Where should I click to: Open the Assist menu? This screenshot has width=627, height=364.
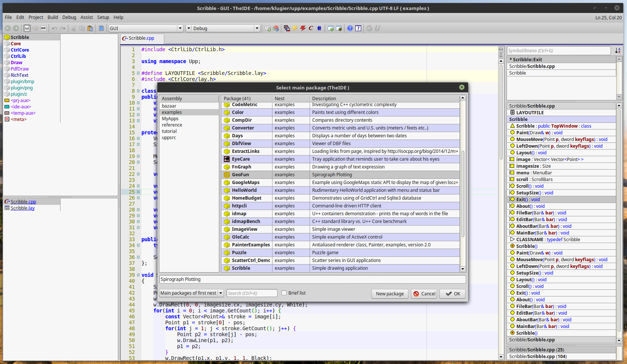click(86, 17)
